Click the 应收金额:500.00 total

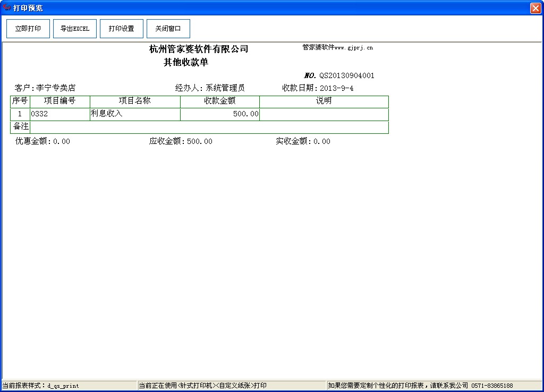pos(181,141)
